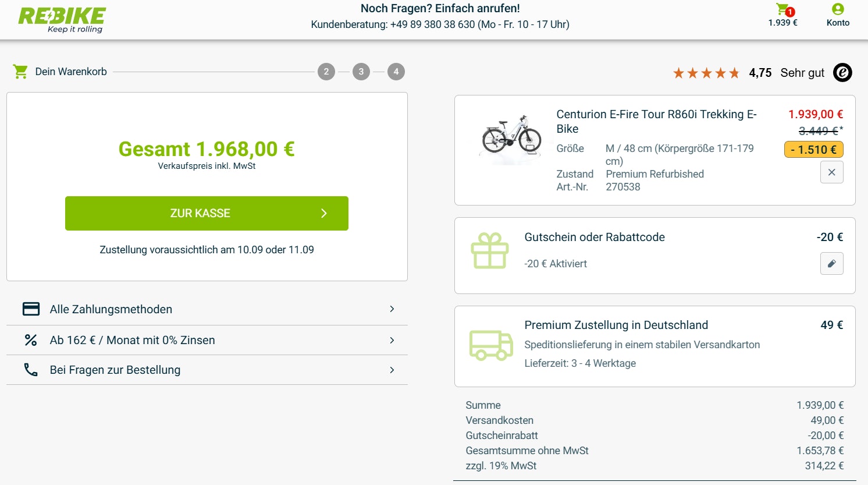This screenshot has height=485, width=868.
Task: Click the Trusted Shops badge
Action: (x=842, y=72)
